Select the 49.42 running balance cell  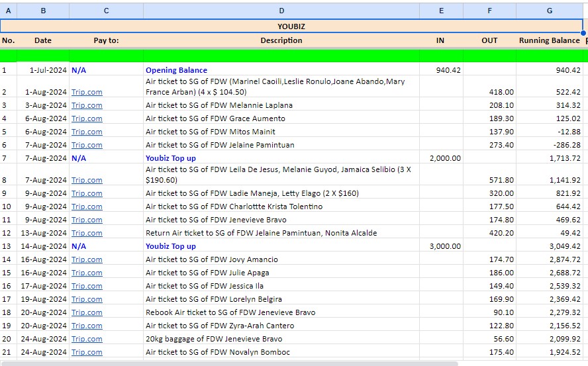550,233
